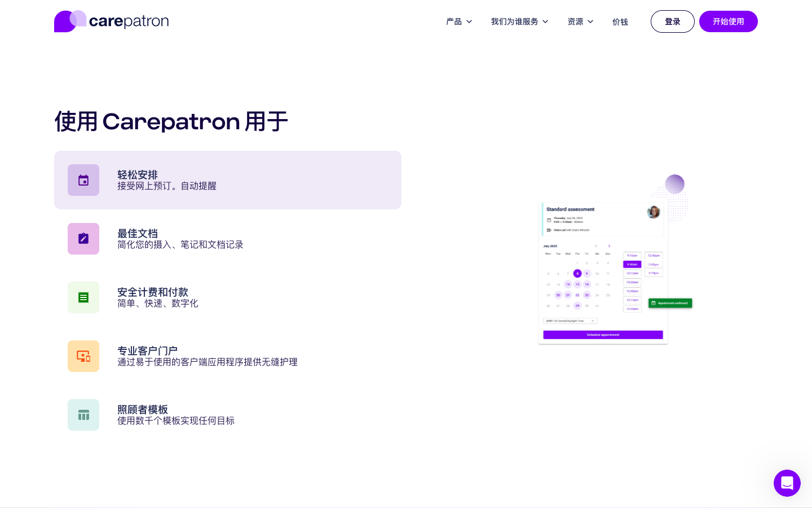Select the calendar icon beside 轻松安排
The image size is (812, 508).
coord(83,180)
